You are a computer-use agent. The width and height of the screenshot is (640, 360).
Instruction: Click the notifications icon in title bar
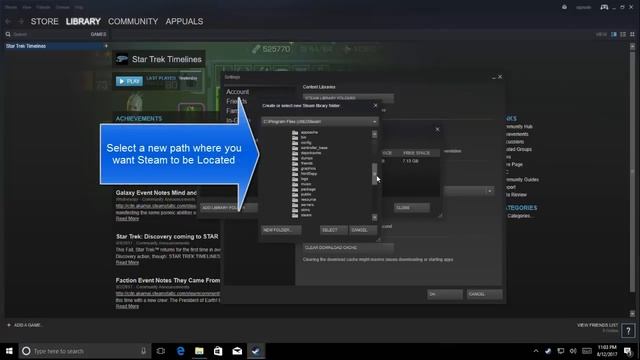(564, 7)
